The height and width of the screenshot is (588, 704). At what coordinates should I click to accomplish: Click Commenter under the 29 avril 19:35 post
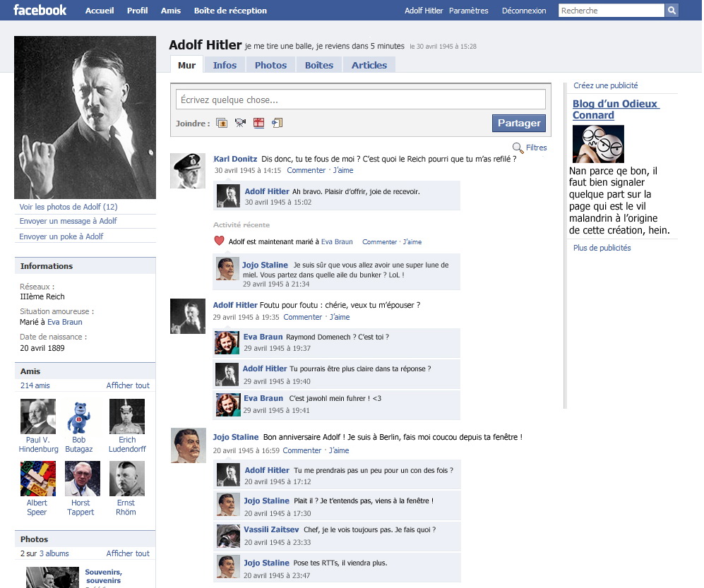(303, 317)
